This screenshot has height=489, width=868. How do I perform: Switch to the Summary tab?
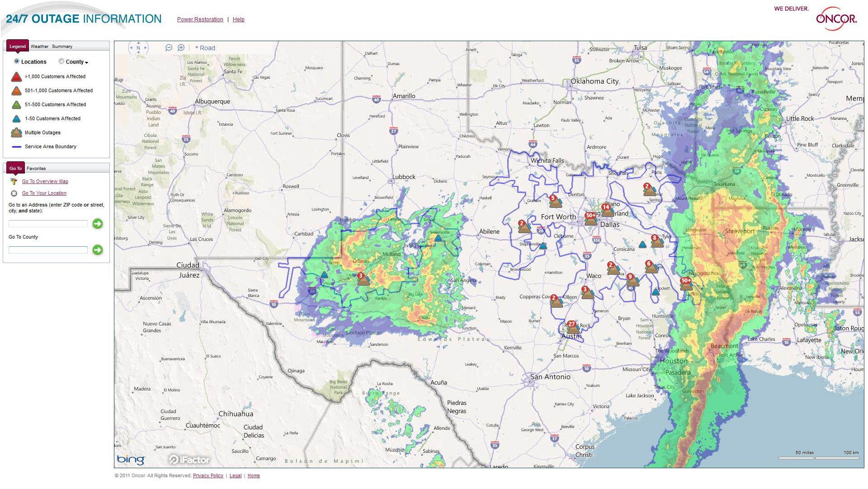tap(62, 47)
